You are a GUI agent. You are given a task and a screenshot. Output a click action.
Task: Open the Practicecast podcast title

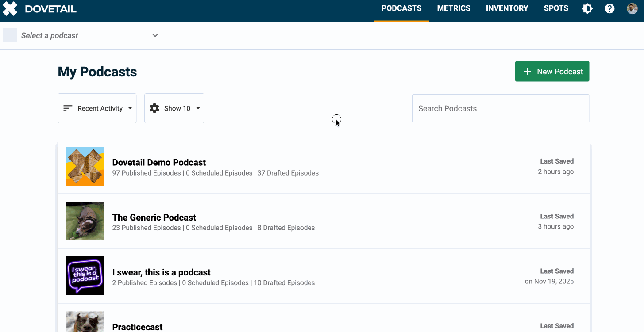[137, 327]
